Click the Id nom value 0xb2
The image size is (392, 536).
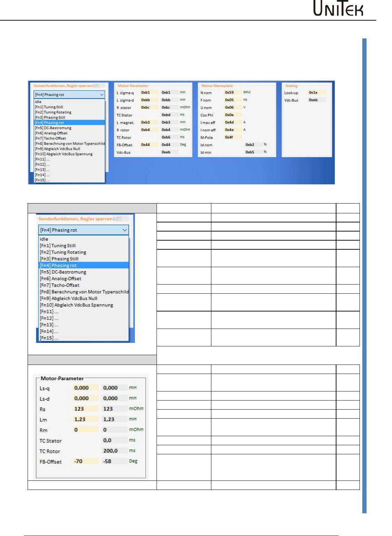tap(254, 145)
